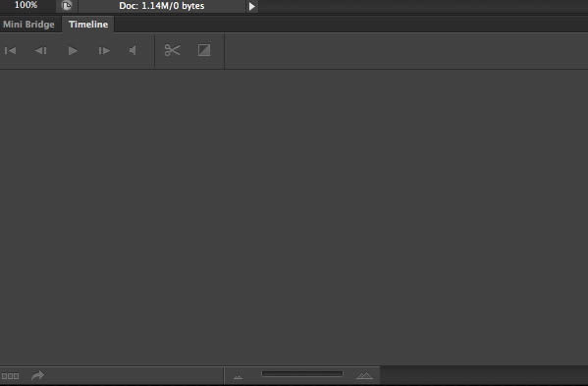This screenshot has width=588, height=386.
Task: Click the render video arrow icon
Action: point(37,375)
